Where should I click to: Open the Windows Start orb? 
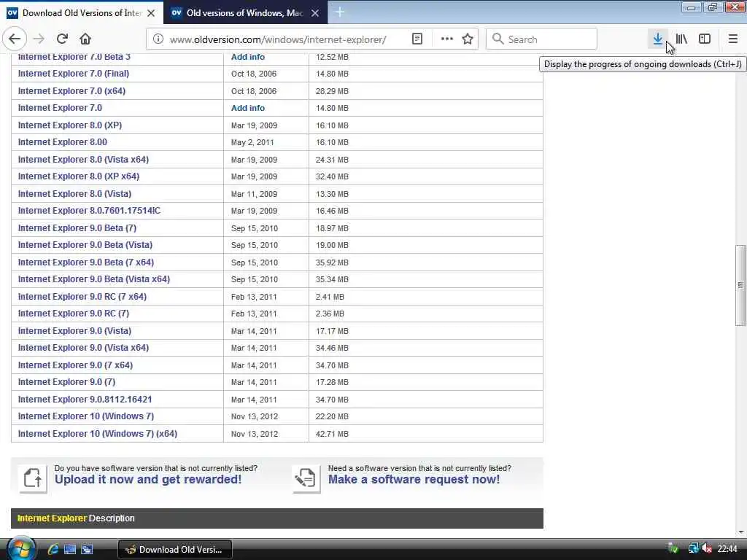coord(20,548)
